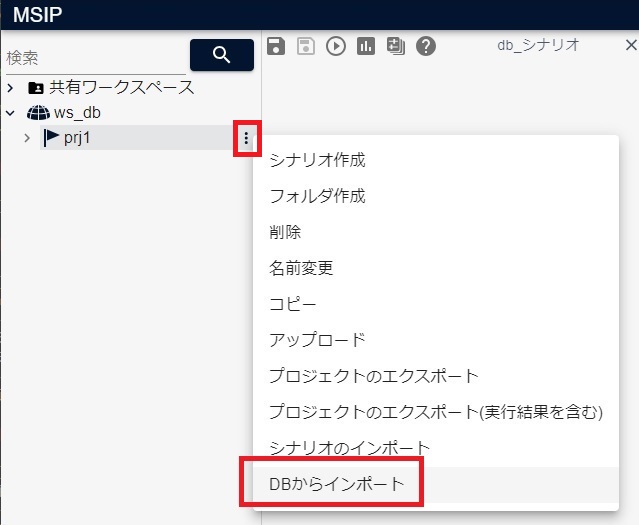Open the bar chart results icon
The height and width of the screenshot is (525, 639).
(x=366, y=46)
